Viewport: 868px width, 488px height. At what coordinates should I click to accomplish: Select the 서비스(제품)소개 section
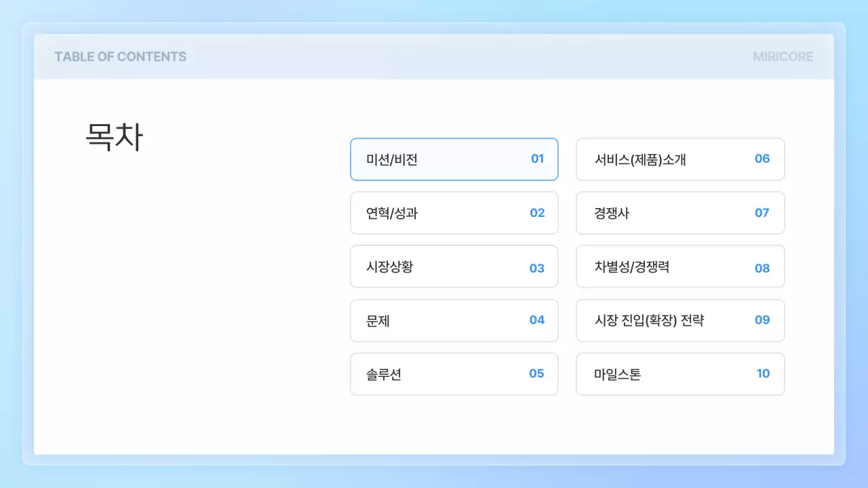680,159
